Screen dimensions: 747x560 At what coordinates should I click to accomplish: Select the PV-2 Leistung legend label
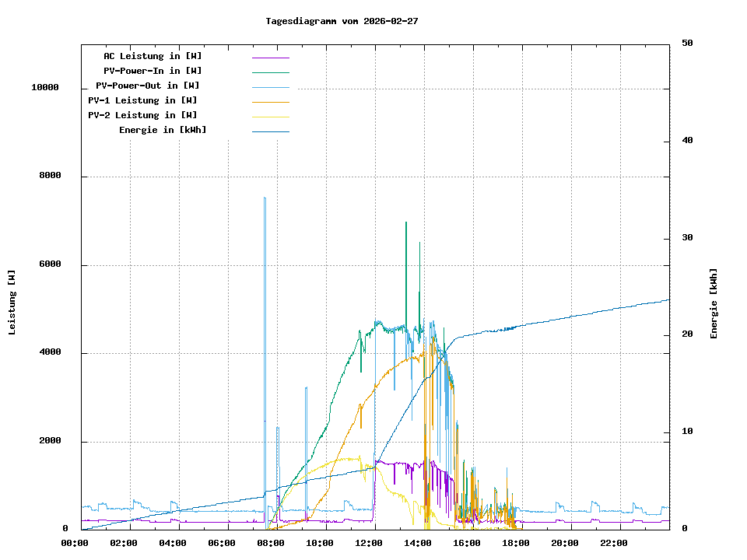tap(142, 115)
